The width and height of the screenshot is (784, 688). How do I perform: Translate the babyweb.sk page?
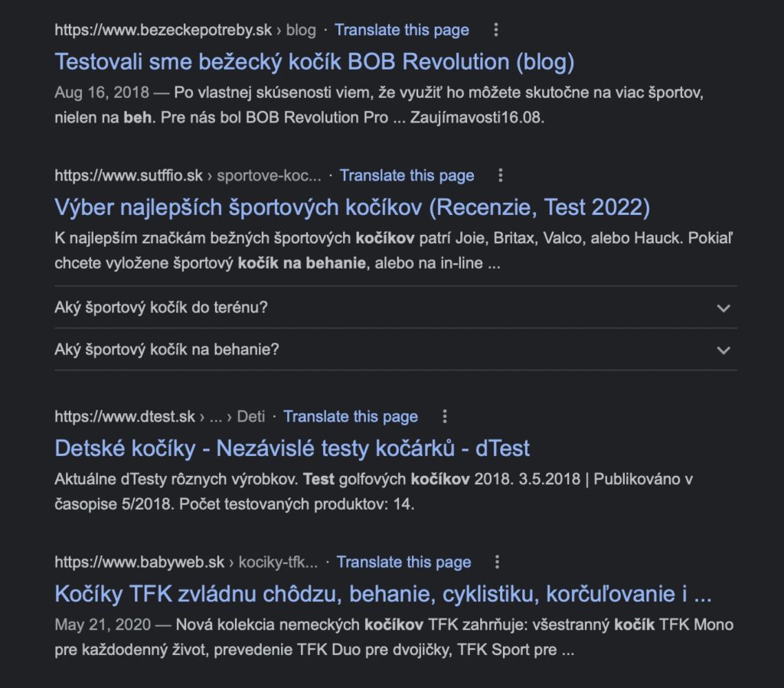click(403, 562)
